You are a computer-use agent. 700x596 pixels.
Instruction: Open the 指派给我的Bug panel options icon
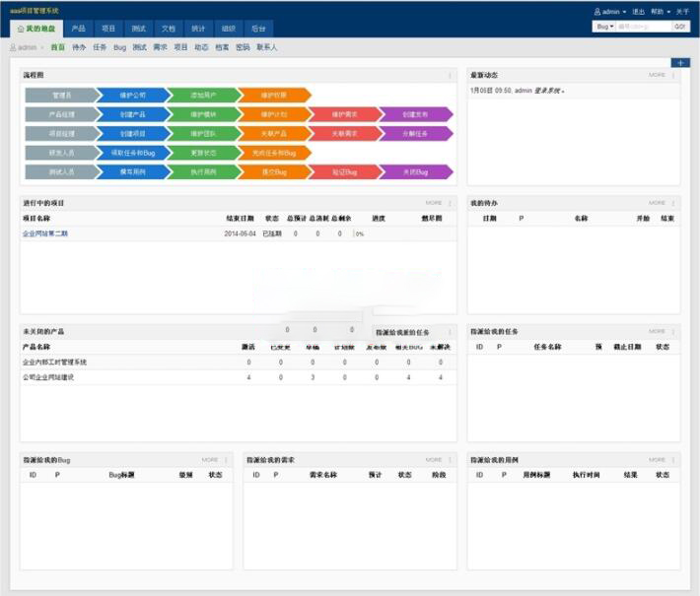[227, 460]
